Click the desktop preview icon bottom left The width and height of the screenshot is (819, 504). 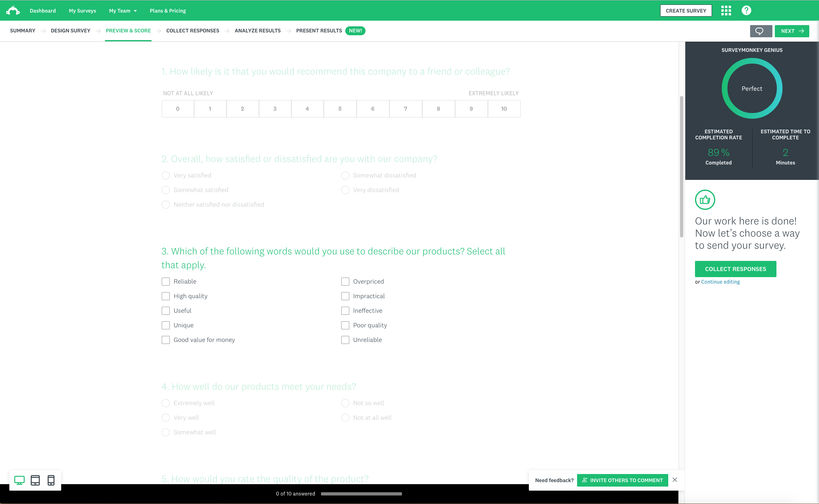(19, 480)
